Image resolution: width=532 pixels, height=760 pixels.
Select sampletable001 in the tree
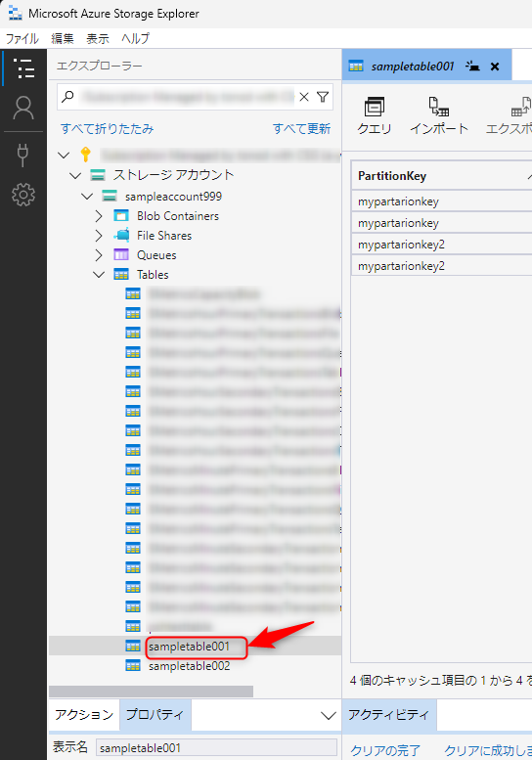click(189, 647)
